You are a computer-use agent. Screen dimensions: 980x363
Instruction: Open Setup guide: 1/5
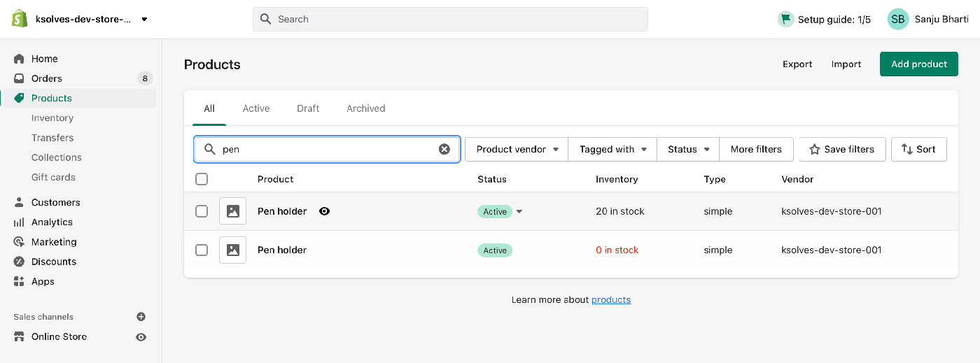(x=834, y=20)
